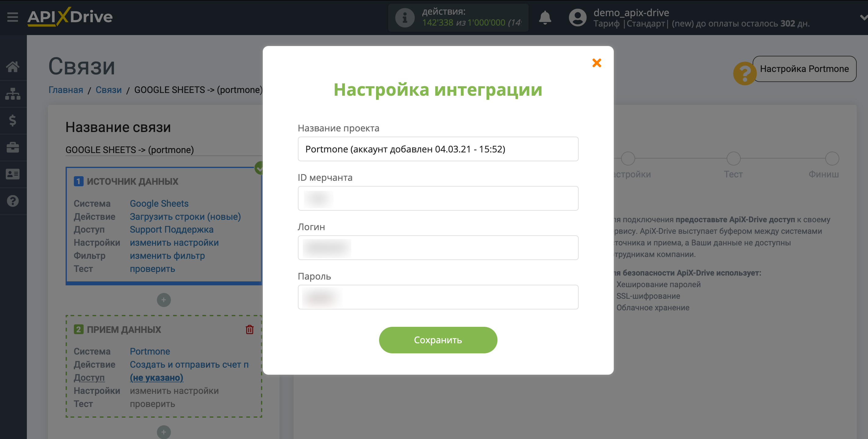This screenshot has width=868, height=439.
Task: Click the Сохранить button
Action: click(438, 340)
